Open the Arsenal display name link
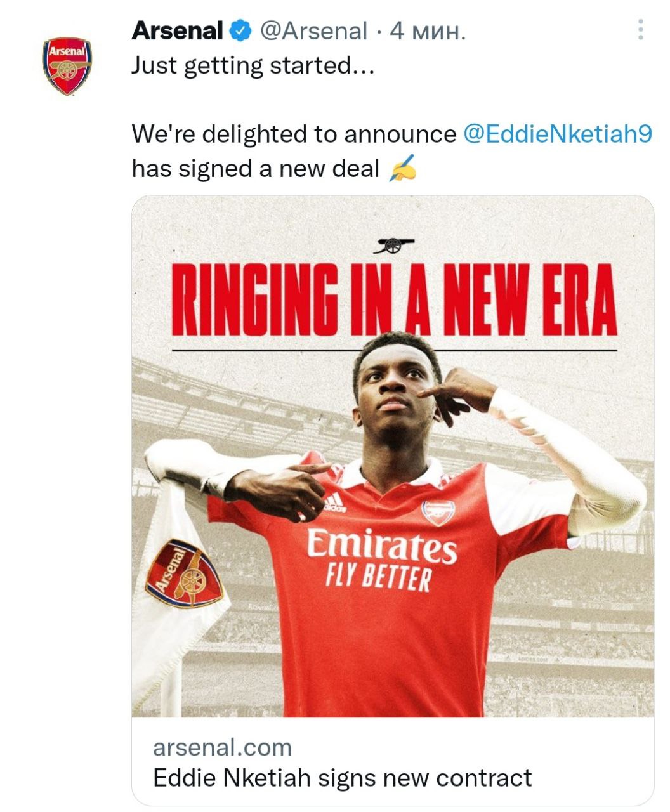The width and height of the screenshot is (670, 812). (x=177, y=30)
